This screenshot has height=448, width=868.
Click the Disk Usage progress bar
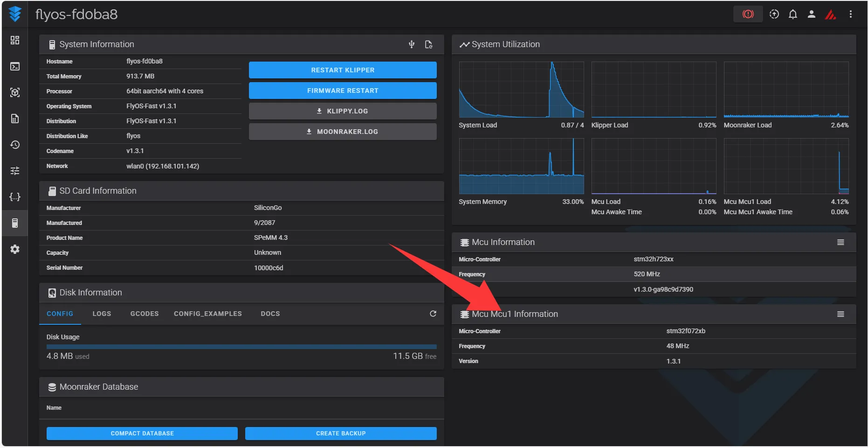click(241, 347)
